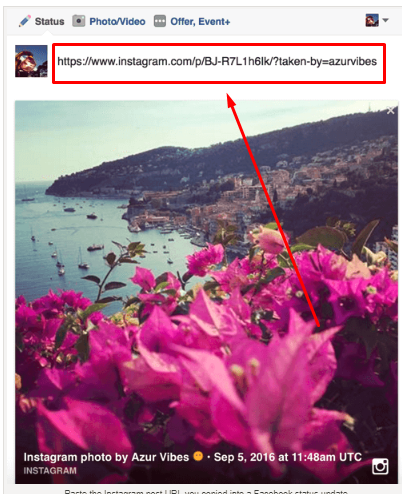
Task: Click the cut-off caption text below the preview
Action: [206, 491]
